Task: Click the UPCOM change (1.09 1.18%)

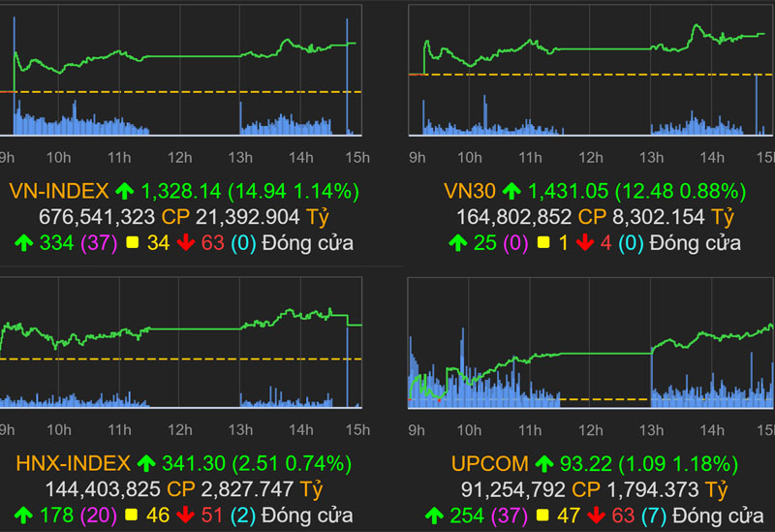Action: (x=678, y=464)
